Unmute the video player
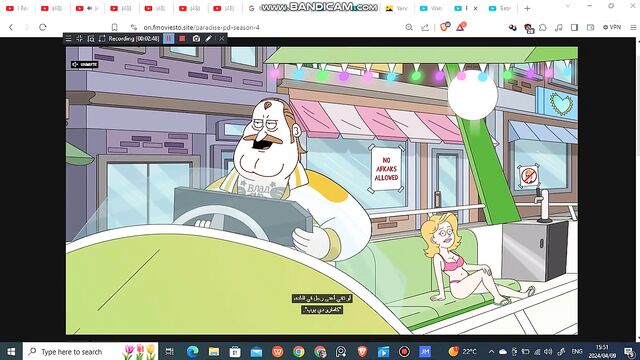 click(84, 64)
